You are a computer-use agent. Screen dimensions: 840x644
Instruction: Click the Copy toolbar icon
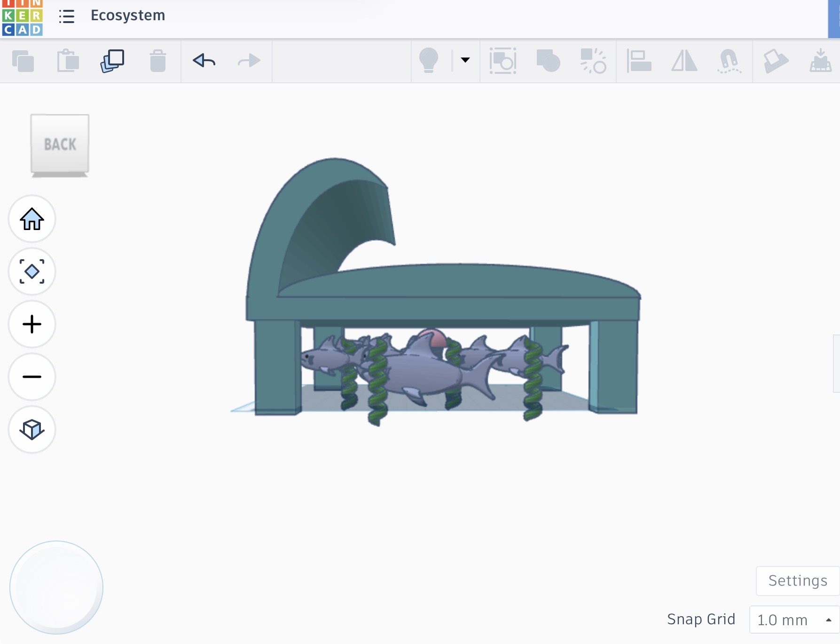point(23,61)
